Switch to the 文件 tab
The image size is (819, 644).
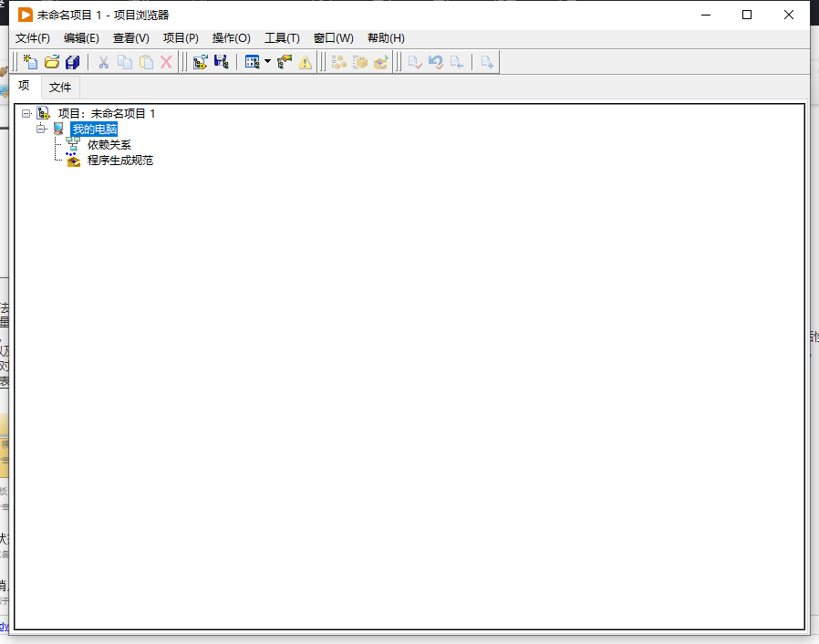coord(60,88)
